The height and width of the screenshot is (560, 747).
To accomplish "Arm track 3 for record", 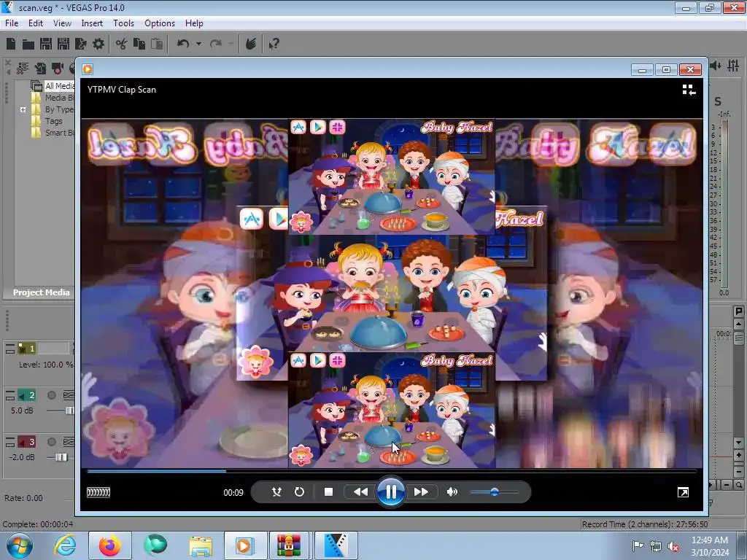I will click(52, 442).
